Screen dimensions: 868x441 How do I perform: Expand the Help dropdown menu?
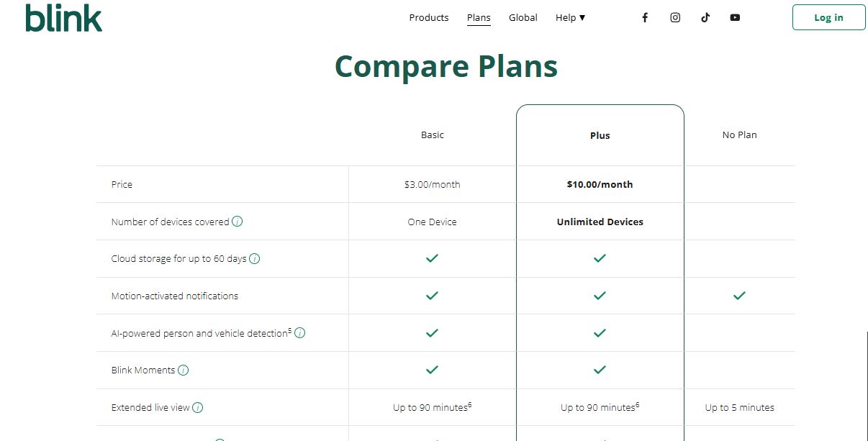tap(570, 18)
